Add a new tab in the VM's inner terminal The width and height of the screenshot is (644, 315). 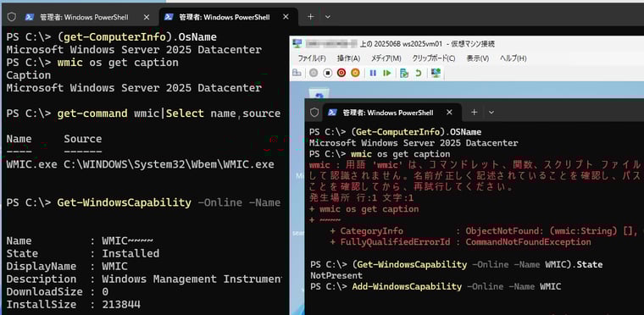coord(474,112)
